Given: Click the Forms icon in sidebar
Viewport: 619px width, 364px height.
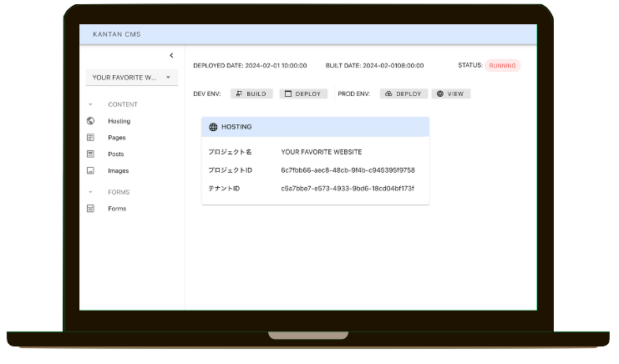Looking at the screenshot, I should pos(90,209).
